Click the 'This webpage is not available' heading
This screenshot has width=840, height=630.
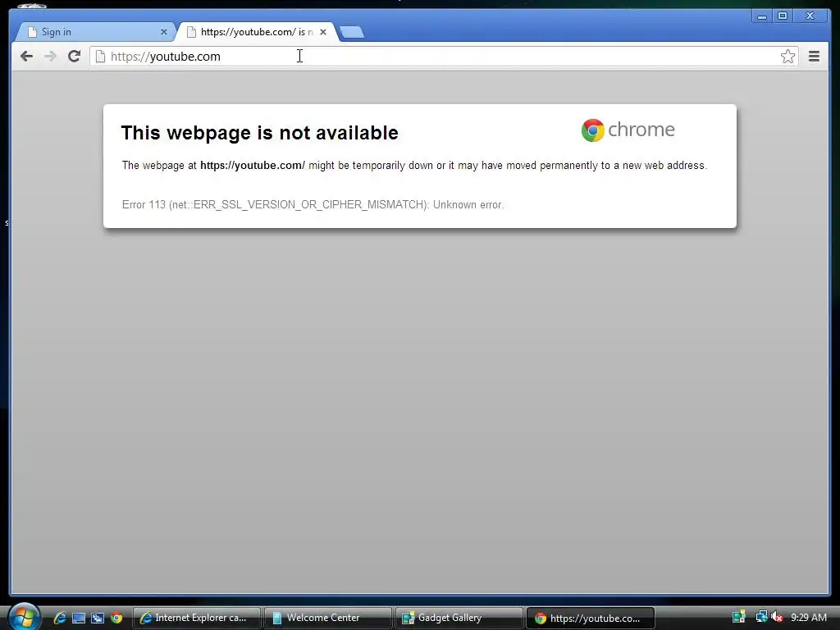[259, 133]
